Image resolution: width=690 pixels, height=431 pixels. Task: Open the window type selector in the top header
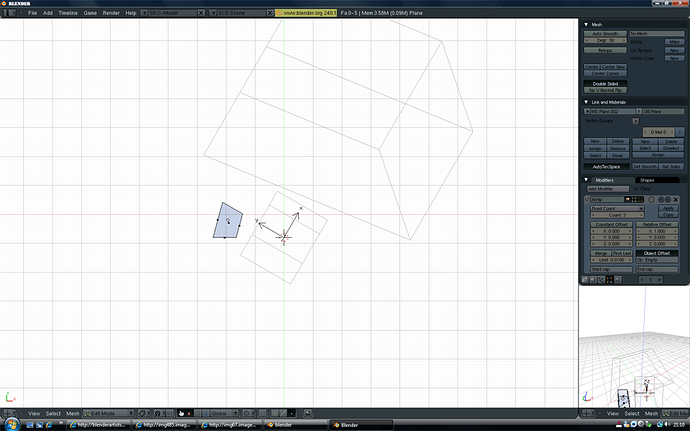[10, 13]
